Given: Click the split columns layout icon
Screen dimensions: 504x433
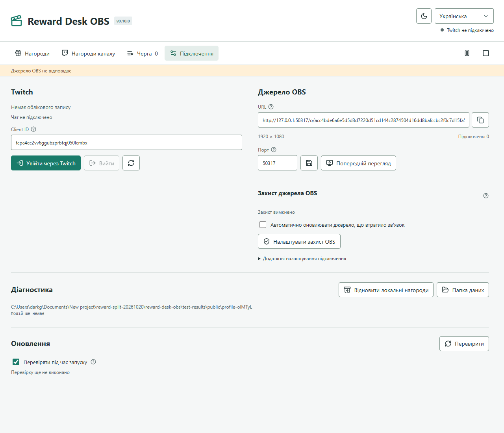Looking at the screenshot, I should click(467, 53).
